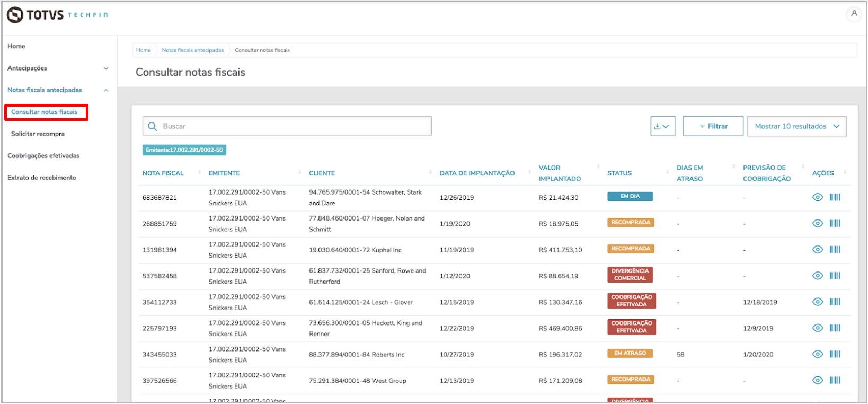Screen dimensions: 868x404
Task: View details of nota fiscal 131981394
Action: tap(818, 249)
